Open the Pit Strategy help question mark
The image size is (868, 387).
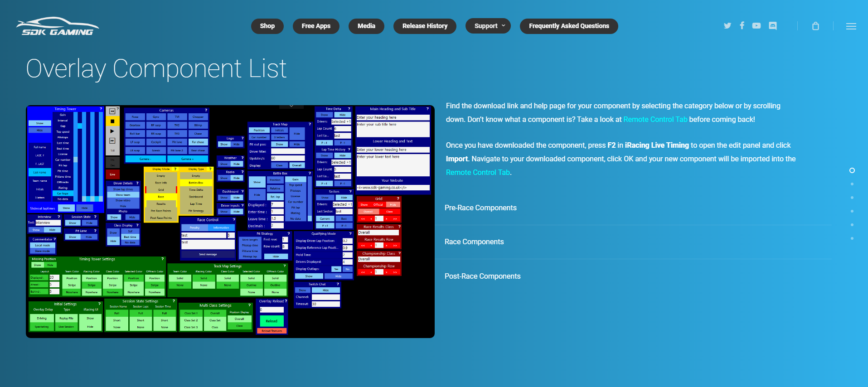288,234
